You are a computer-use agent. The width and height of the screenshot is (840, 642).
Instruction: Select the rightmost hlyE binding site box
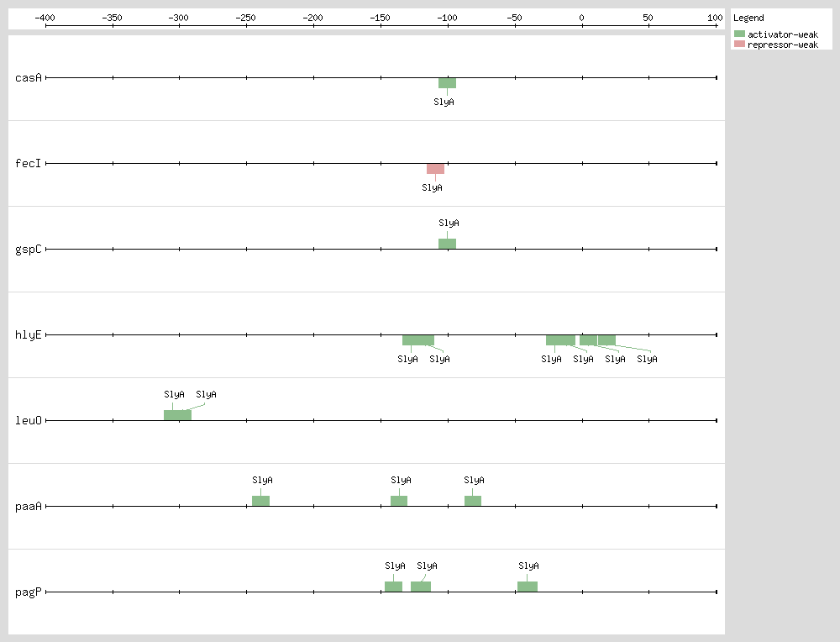[x=607, y=340]
